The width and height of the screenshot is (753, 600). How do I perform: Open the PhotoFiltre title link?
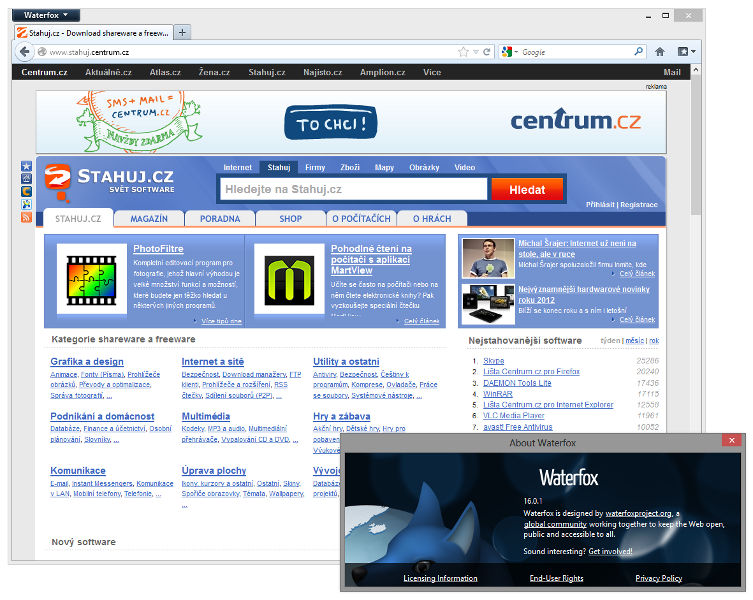point(158,249)
